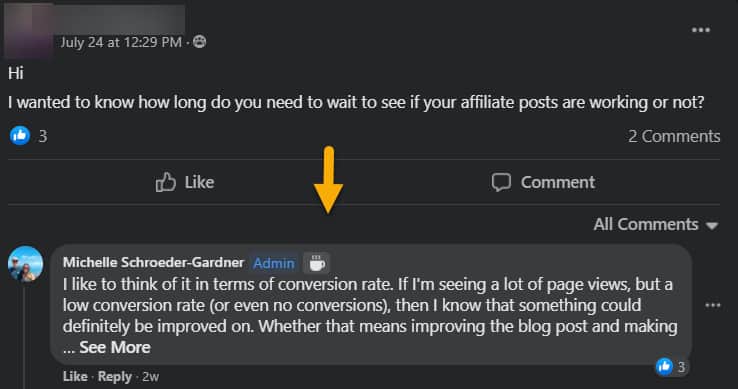Screen dimensions: 738x389
Task: Open the post options three-dot menu
Action: point(700,30)
